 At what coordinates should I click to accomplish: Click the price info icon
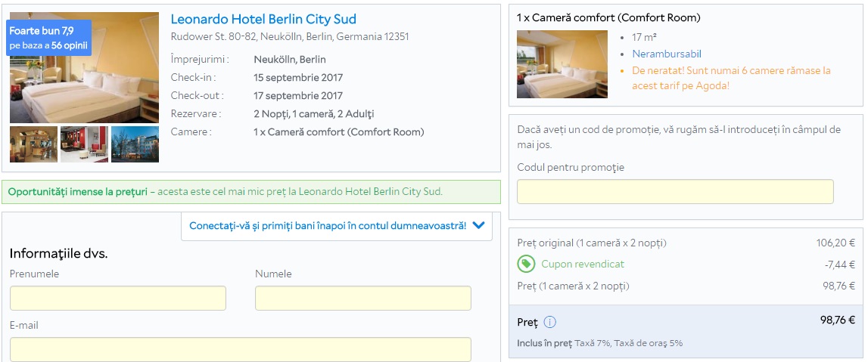(550, 323)
